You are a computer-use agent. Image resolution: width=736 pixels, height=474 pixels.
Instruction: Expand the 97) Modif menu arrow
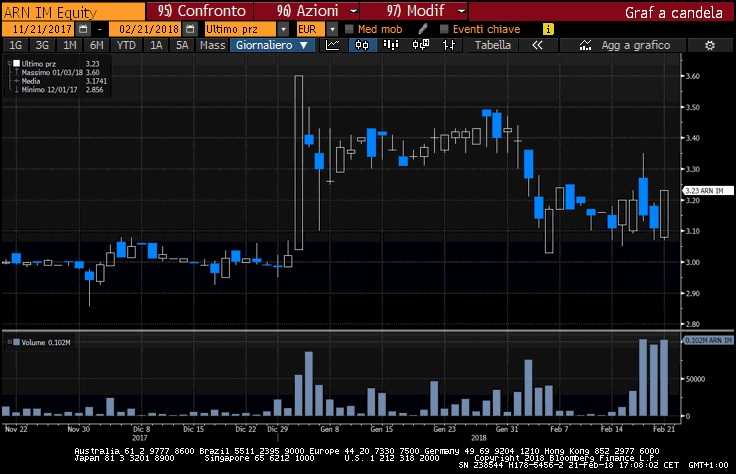[461, 11]
